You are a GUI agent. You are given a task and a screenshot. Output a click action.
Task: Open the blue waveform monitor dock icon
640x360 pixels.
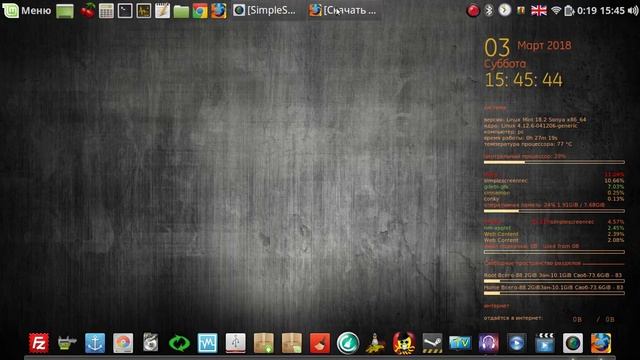coord(207,343)
